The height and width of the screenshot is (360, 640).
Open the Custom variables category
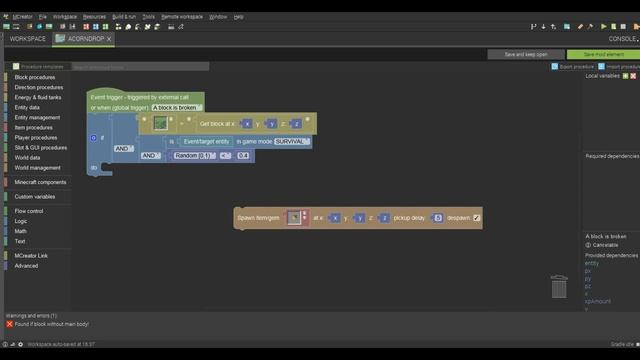coord(35,197)
